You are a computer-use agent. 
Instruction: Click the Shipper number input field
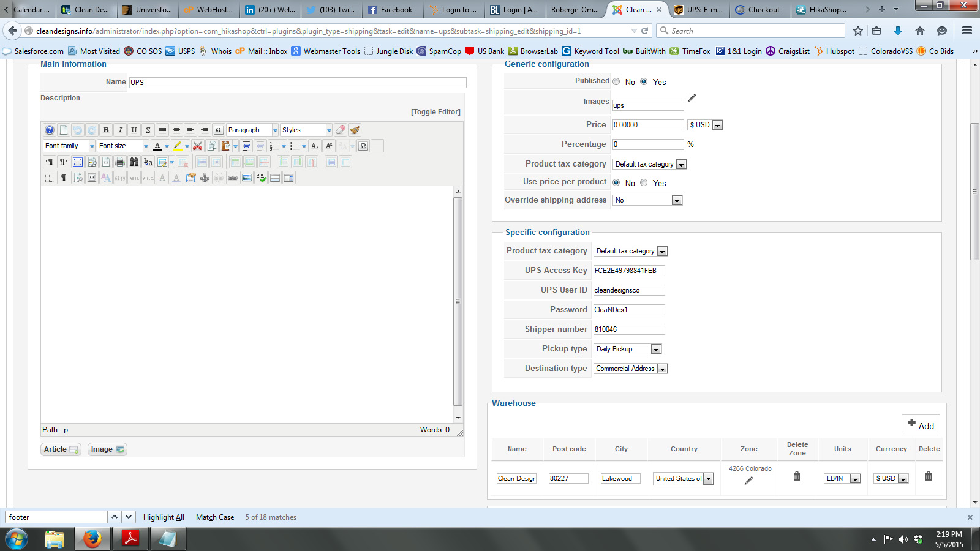point(629,329)
